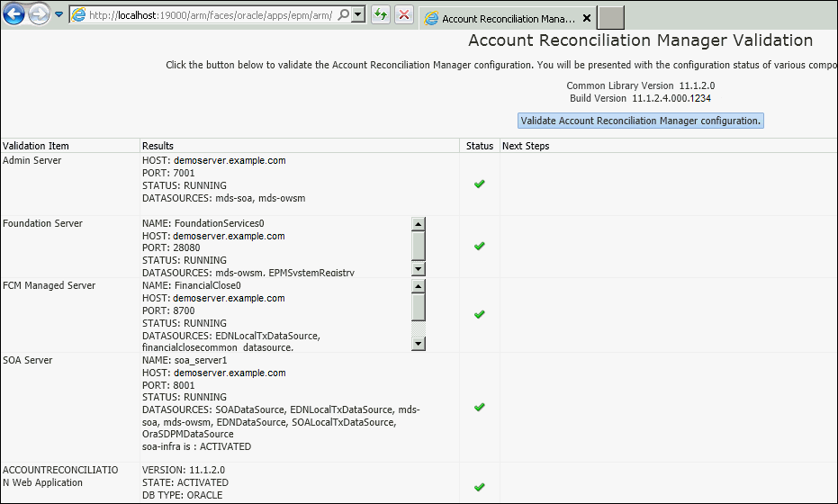Screen dimensions: 838x504
Task: Click the Status column header
Action: coord(480,146)
